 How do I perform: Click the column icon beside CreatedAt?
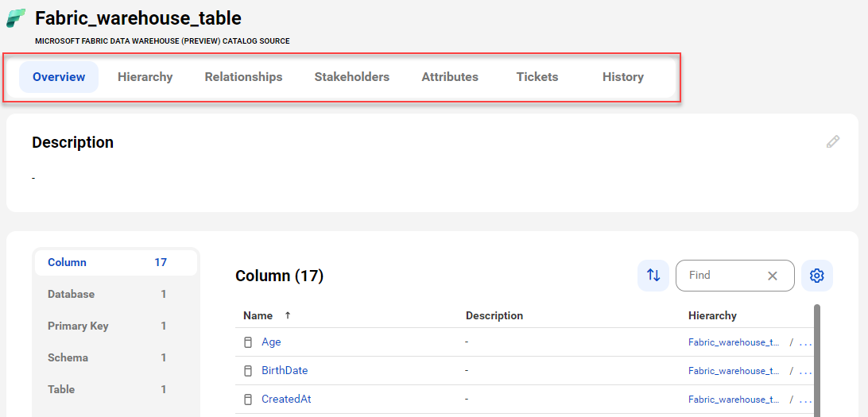[248, 400]
